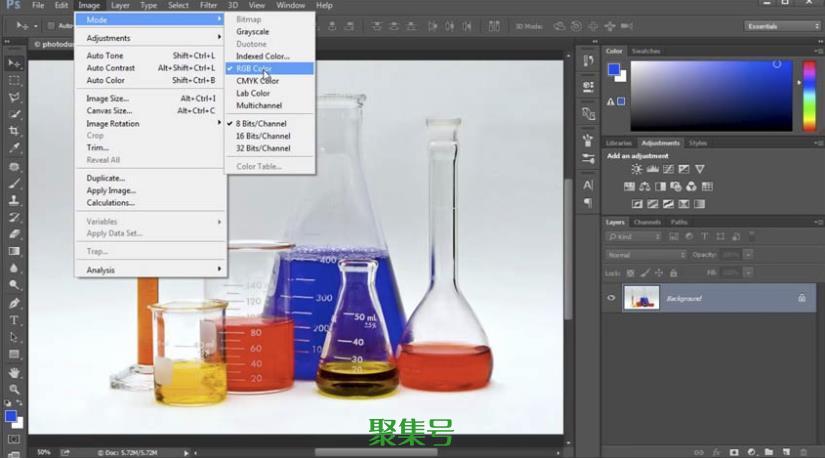Add a Brightness/Contrast adjustment
This screenshot has width=825, height=458.
638,170
